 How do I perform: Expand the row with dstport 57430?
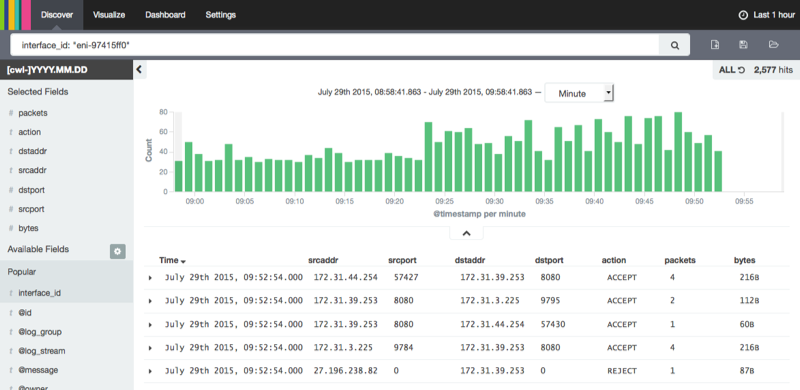[x=150, y=325]
